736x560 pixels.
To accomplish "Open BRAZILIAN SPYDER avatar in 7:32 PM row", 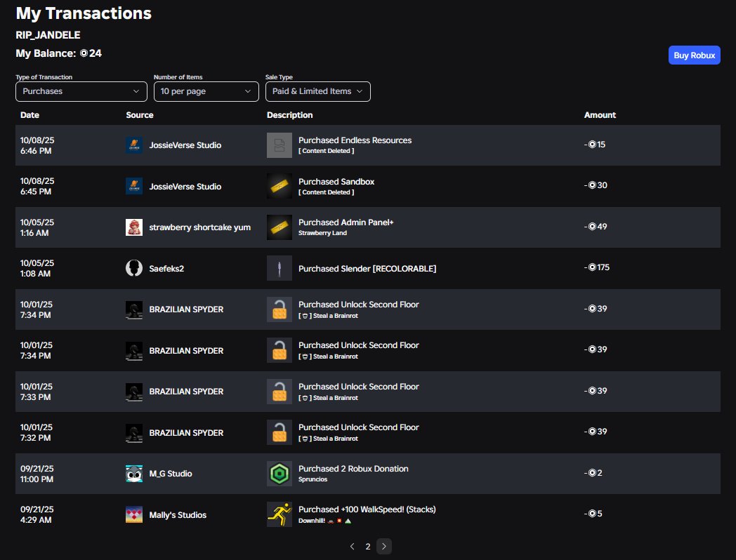I will click(133, 432).
